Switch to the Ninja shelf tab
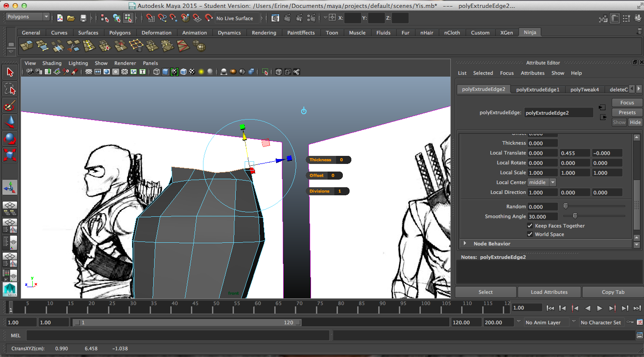Viewport: 644px width, 357px height. pos(530,32)
